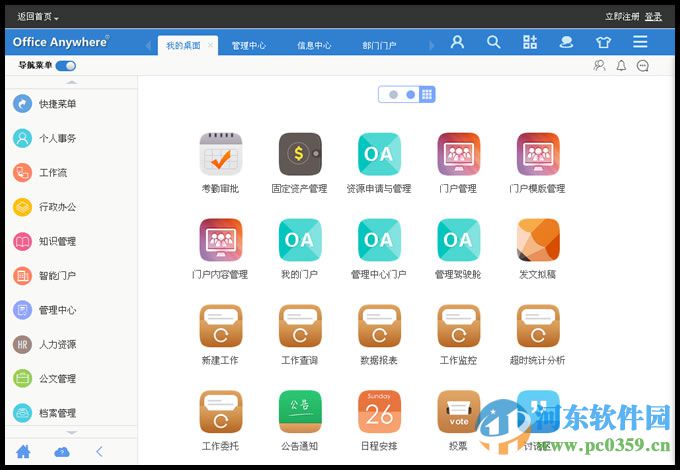Open the 投票 vote icon
Image resolution: width=680 pixels, height=470 pixels.
pyautogui.click(x=458, y=411)
